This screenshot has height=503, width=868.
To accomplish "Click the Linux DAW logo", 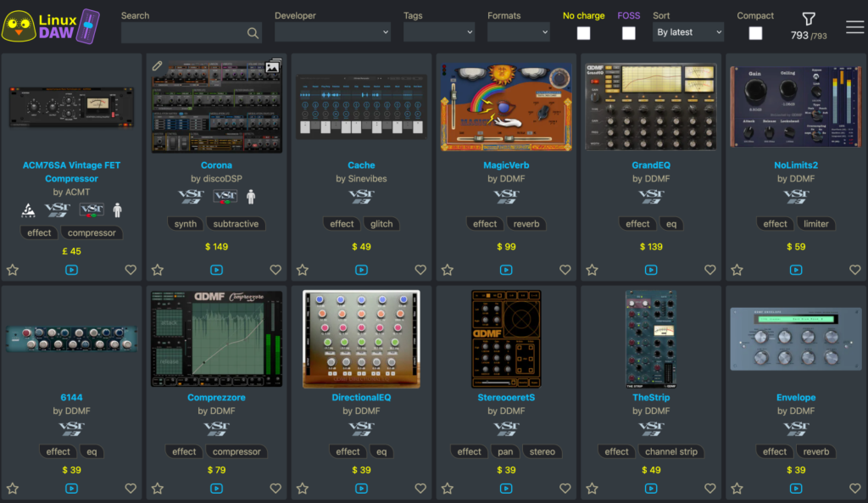I will coord(51,26).
